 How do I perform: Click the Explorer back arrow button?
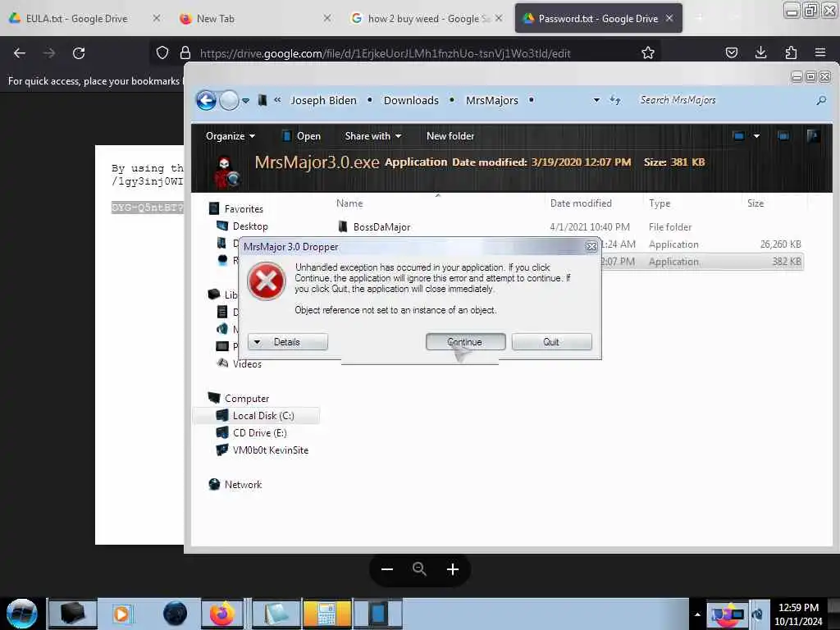[x=206, y=100]
